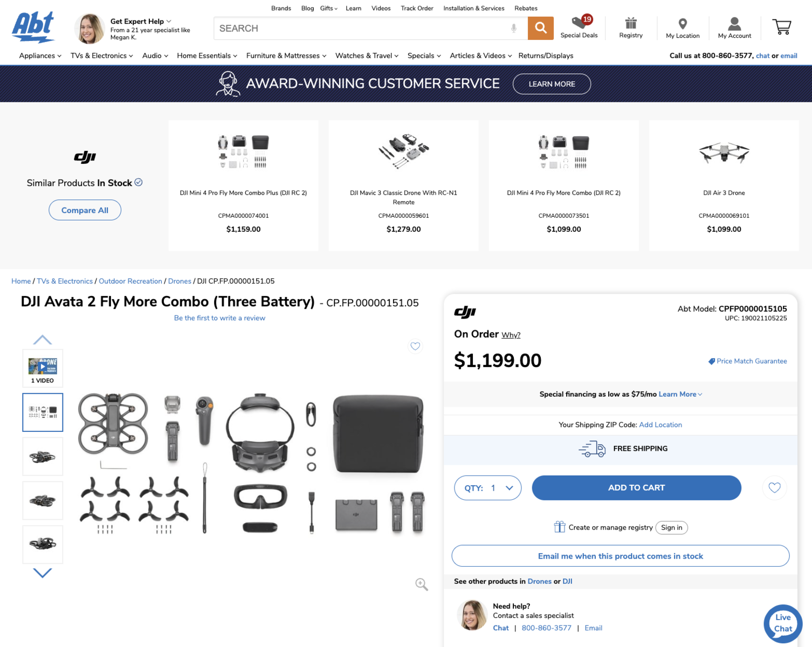Open the shopping cart icon
The image size is (812, 647).
tap(781, 27)
